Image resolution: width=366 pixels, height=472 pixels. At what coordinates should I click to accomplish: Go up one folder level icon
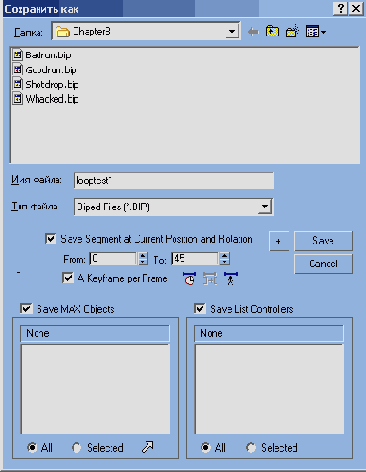tap(272, 32)
